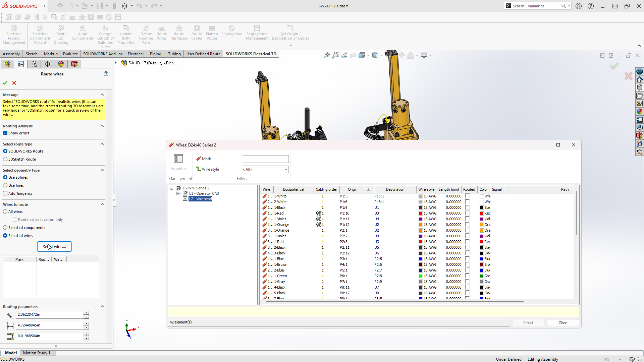The height and width of the screenshot is (362, 644).
Task: Click the Close button in Wires dialog
Action: [562, 323]
